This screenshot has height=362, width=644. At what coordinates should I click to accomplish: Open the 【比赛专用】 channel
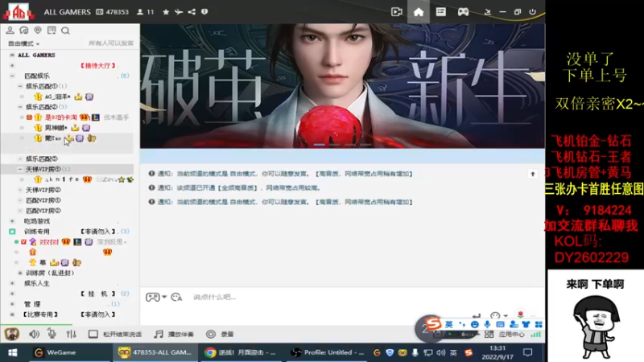pyautogui.click(x=40, y=315)
